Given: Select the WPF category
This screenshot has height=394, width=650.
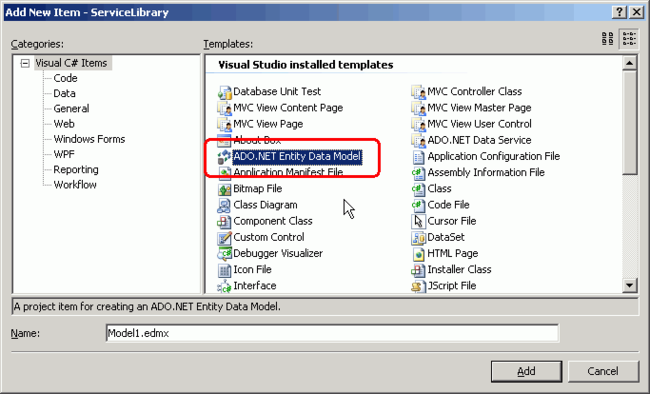Looking at the screenshot, I should click(64, 154).
